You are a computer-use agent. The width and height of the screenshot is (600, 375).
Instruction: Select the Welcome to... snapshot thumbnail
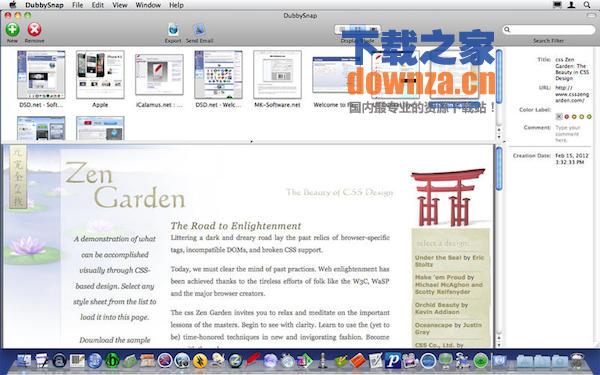[333, 75]
